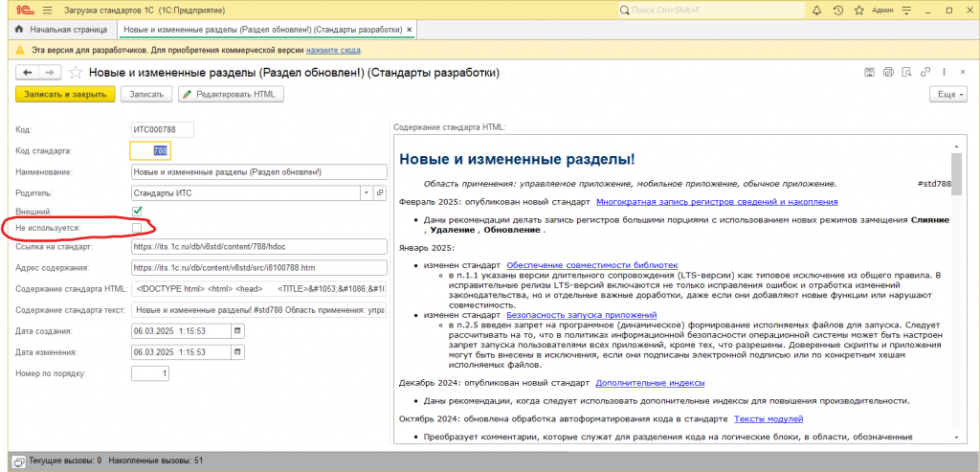The width and height of the screenshot is (980, 472).
Task: Close the Новые и измененные разделы tab
Action: pyautogui.click(x=409, y=30)
